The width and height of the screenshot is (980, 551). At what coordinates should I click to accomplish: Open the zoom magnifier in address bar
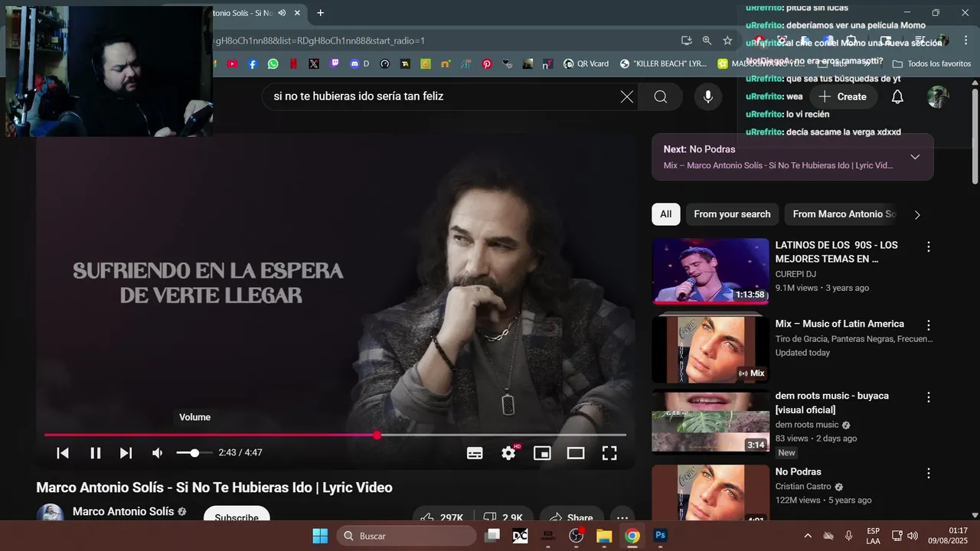click(707, 41)
